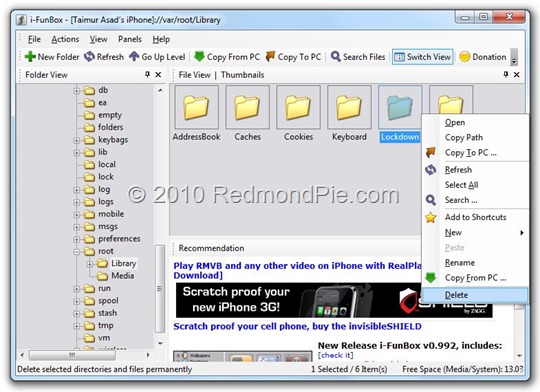Select the Media folder in tree

coord(123,276)
